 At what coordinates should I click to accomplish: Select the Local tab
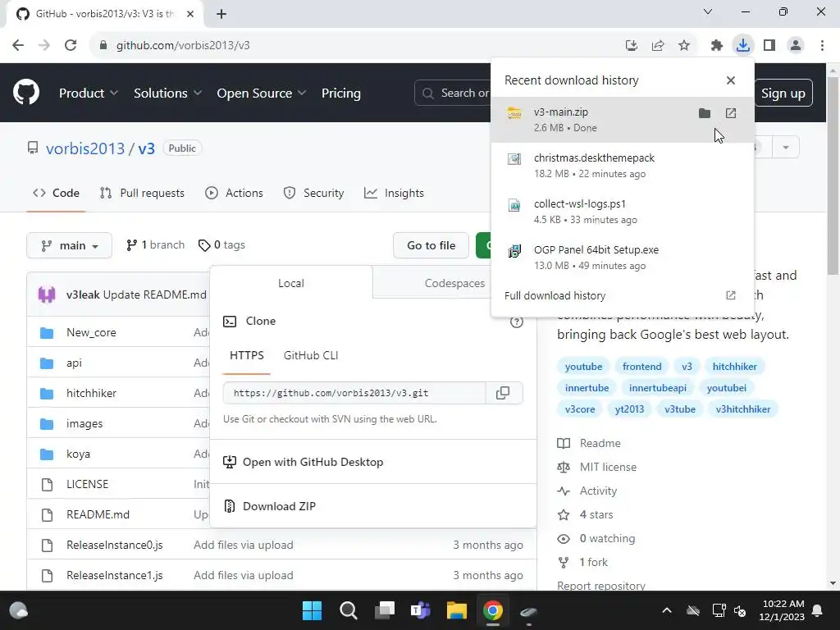pos(291,283)
